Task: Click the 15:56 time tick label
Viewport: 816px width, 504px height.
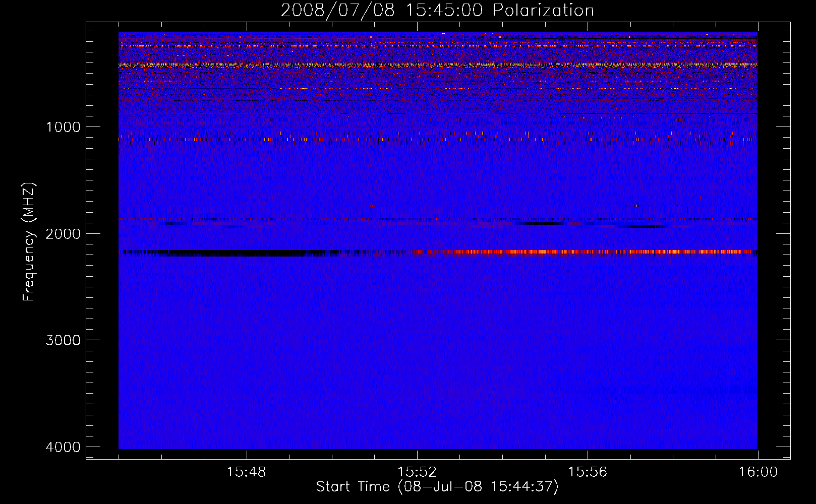Action: coord(587,472)
